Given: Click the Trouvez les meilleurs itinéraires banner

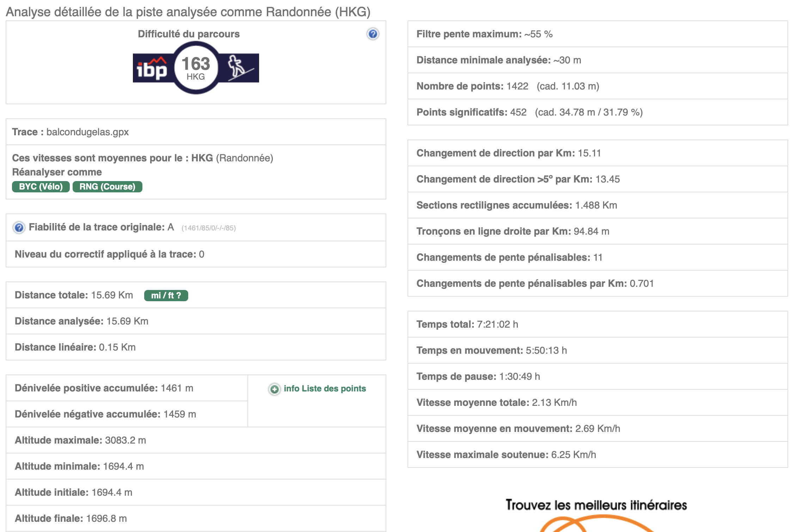Looking at the screenshot, I should pyautogui.click(x=596, y=505).
